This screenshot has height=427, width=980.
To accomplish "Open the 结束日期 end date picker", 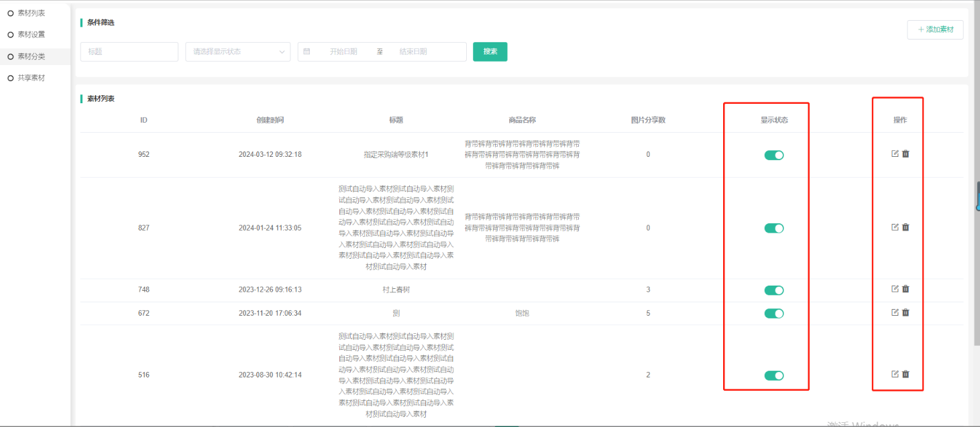I will point(413,52).
